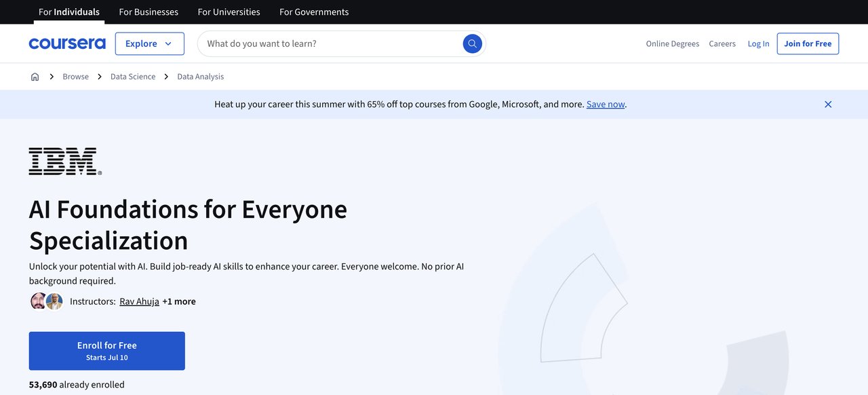Click Enroll for Free

coord(106,350)
